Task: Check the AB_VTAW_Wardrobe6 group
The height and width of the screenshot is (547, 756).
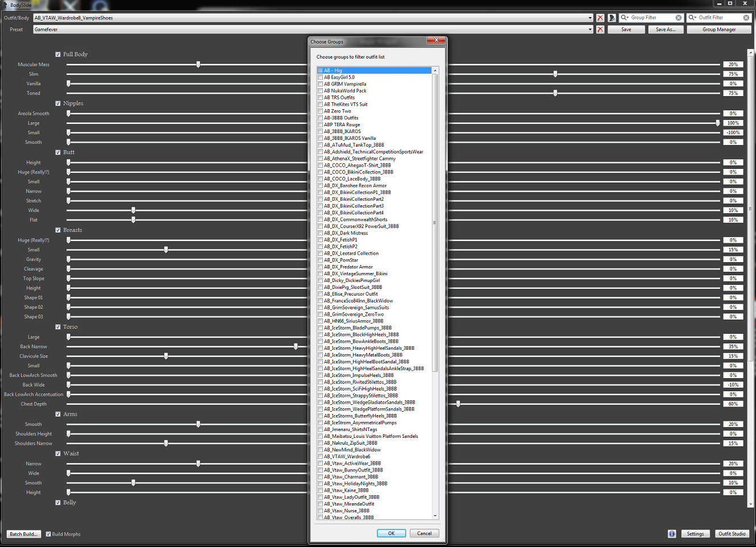Action: click(320, 457)
